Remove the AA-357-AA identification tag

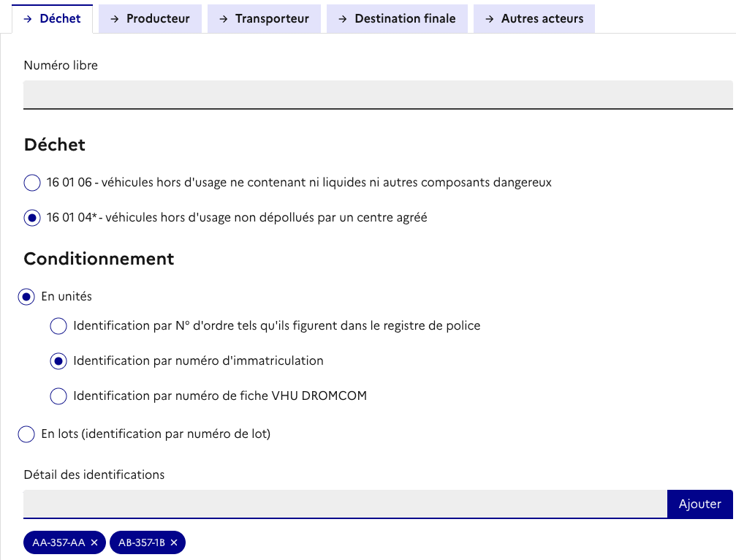click(x=94, y=542)
